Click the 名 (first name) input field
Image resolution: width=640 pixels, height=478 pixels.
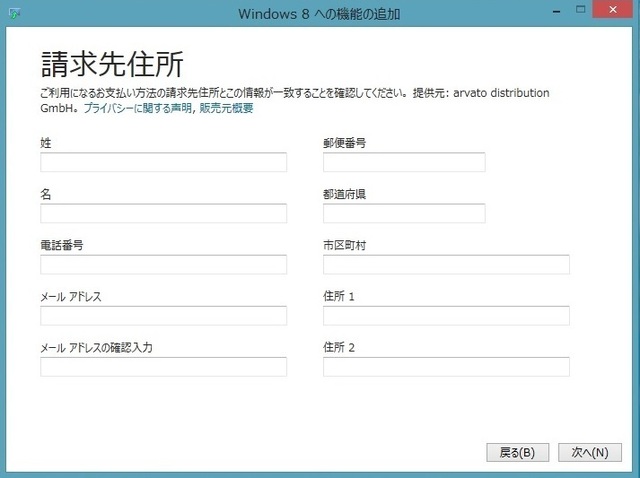(x=163, y=213)
